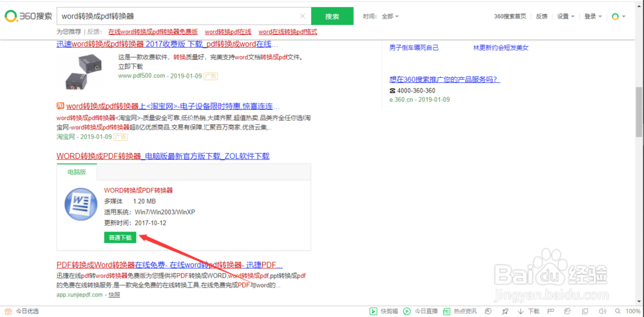Expand the arrow next to the account icon
The width and height of the screenshot is (644, 317).
pyautogui.click(x=623, y=17)
